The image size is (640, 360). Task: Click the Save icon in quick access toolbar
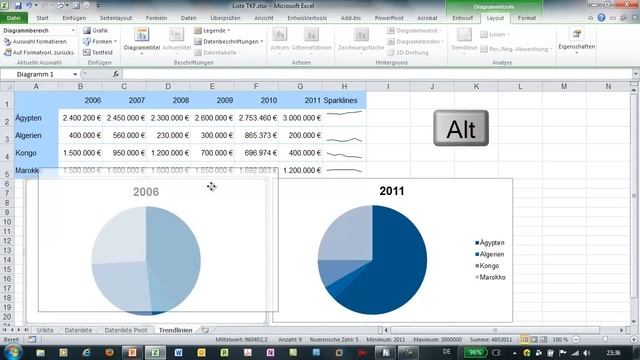coord(18,6)
